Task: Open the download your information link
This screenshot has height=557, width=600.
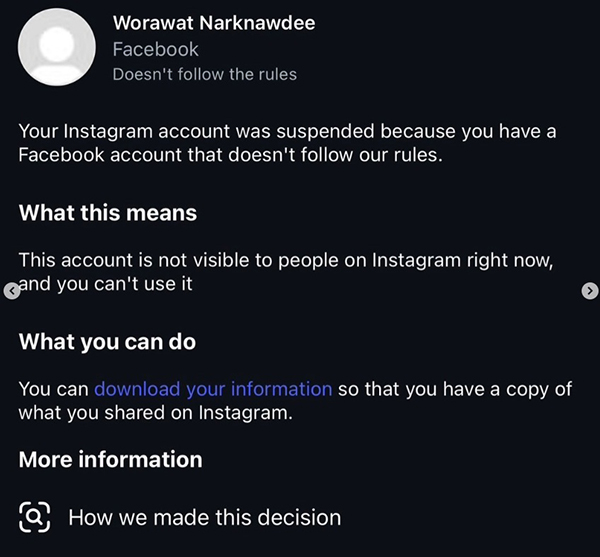Action: [213, 388]
